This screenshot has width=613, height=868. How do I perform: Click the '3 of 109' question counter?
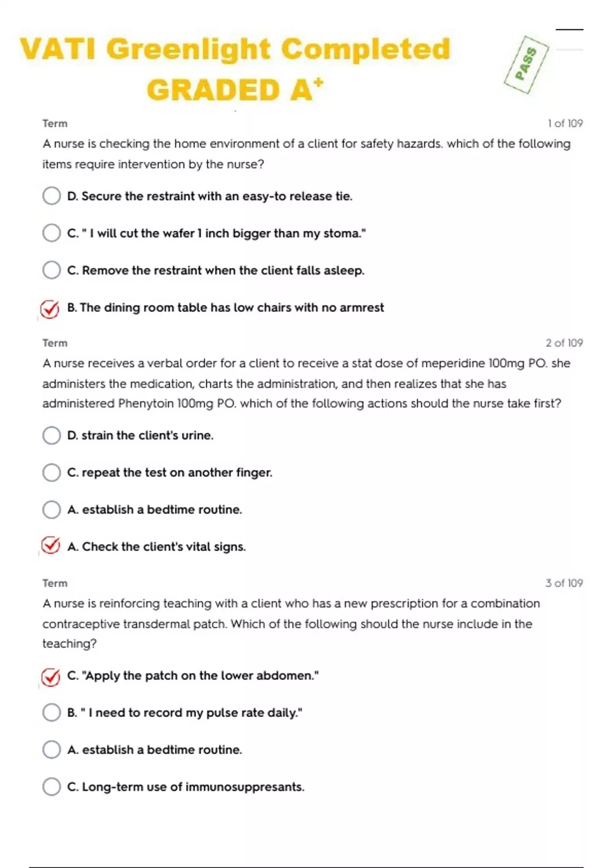click(x=564, y=583)
